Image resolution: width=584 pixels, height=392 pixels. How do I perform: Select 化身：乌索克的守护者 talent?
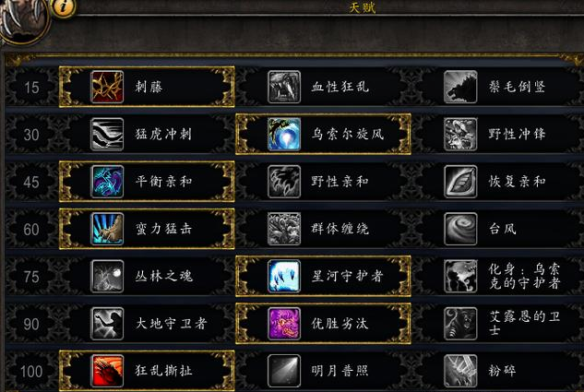[x=499, y=276]
